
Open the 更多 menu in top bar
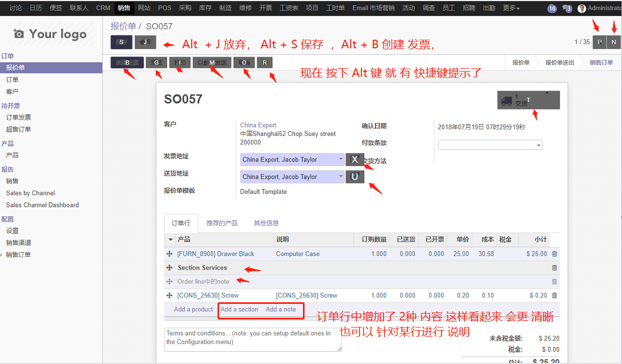tap(511, 8)
